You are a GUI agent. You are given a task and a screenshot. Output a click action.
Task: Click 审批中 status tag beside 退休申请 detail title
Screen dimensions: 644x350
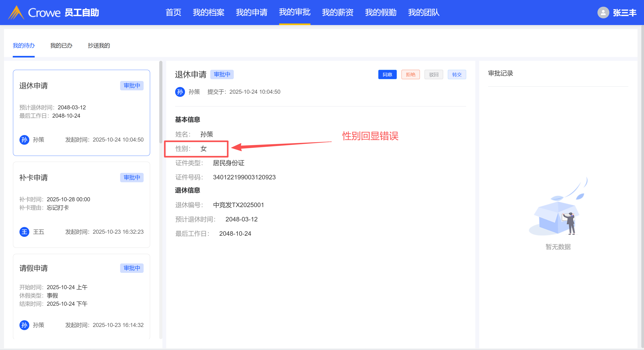tap(222, 74)
